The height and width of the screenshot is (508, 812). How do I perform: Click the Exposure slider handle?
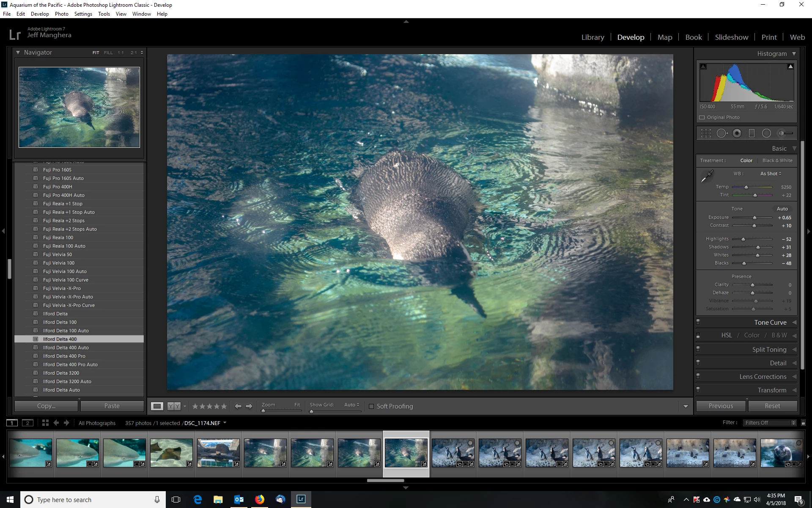click(754, 218)
